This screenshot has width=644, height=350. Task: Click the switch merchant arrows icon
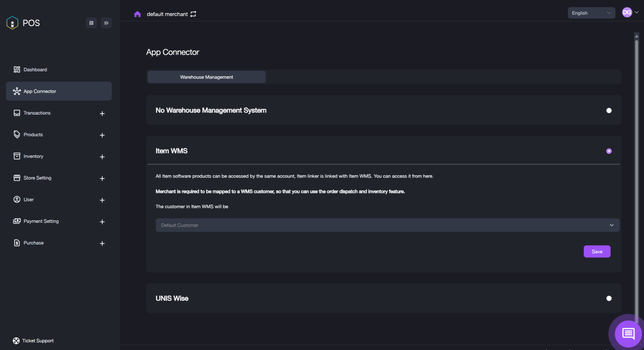click(193, 14)
